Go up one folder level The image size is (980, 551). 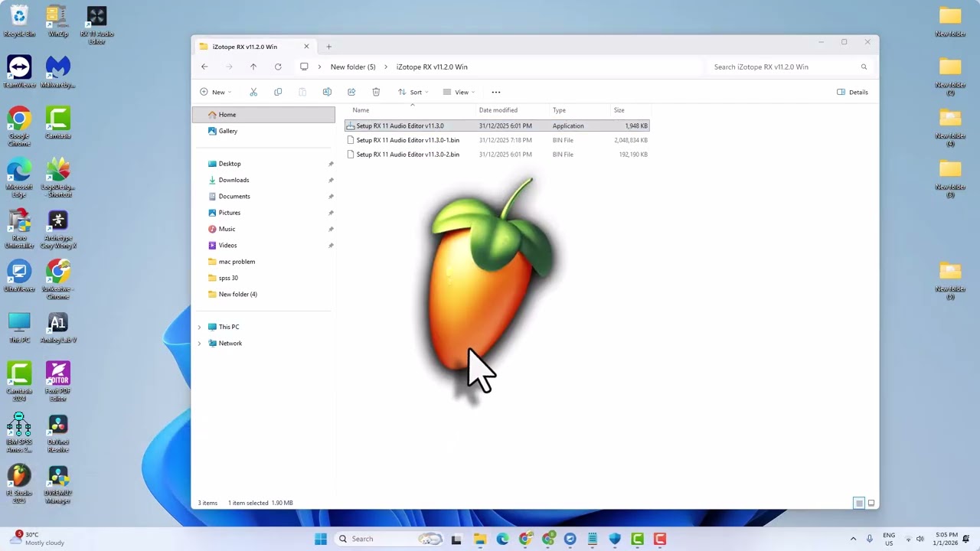point(253,67)
